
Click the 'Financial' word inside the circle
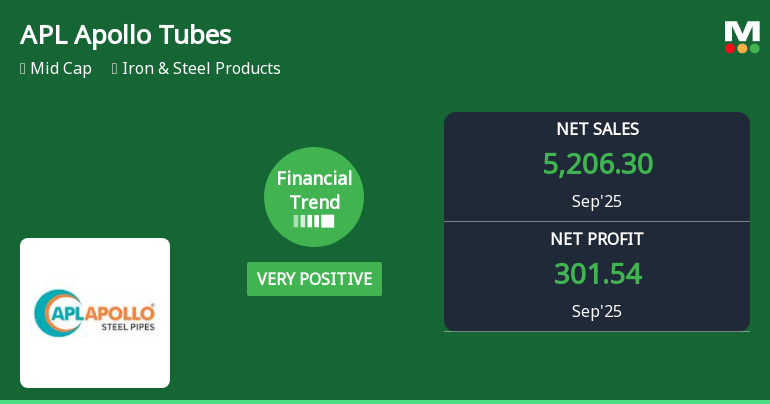(x=314, y=179)
